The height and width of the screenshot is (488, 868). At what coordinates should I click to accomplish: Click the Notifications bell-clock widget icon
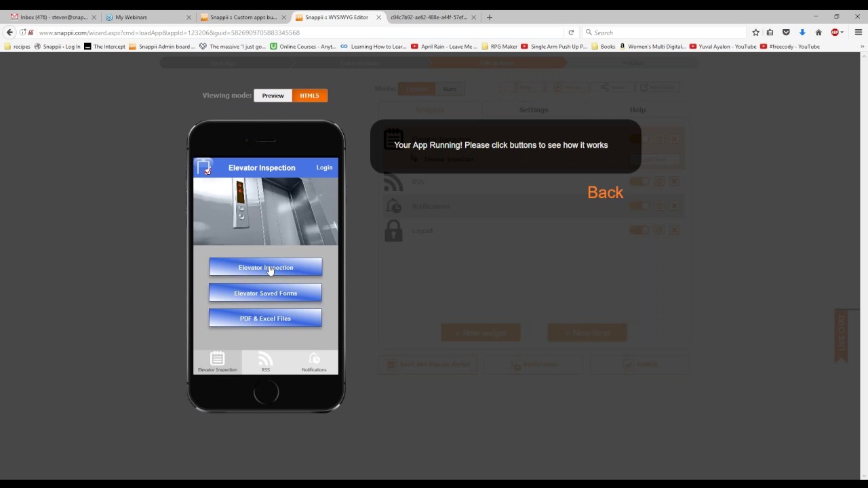(393, 206)
